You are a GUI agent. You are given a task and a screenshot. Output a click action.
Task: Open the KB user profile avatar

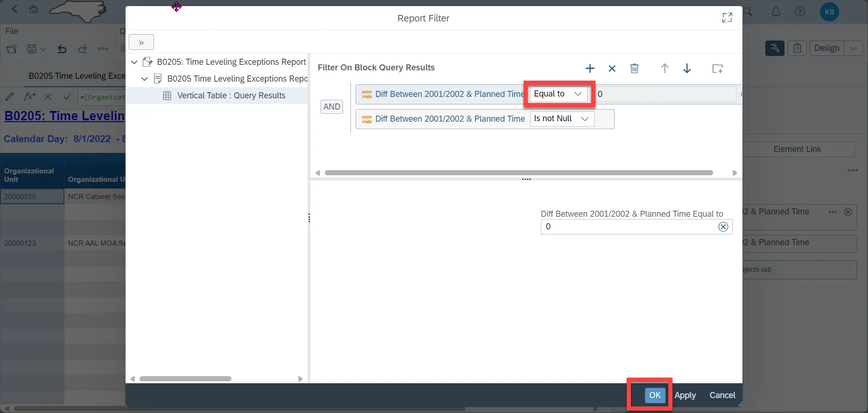[x=829, y=12]
